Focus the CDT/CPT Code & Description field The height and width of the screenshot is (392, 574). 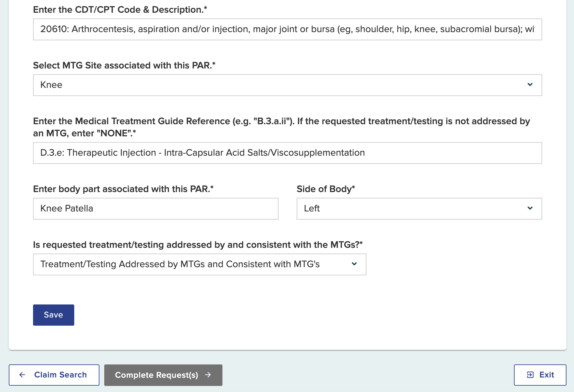[x=287, y=29]
